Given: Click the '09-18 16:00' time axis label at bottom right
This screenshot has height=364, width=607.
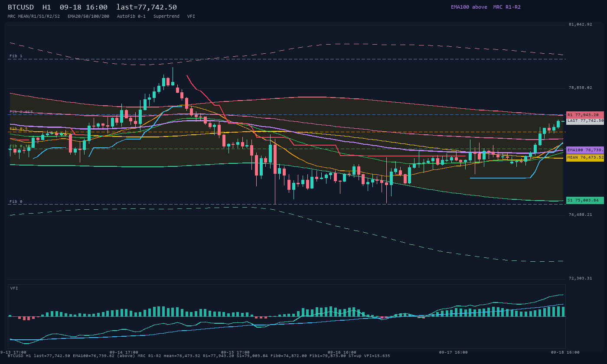Looking at the screenshot, I should point(565,352).
